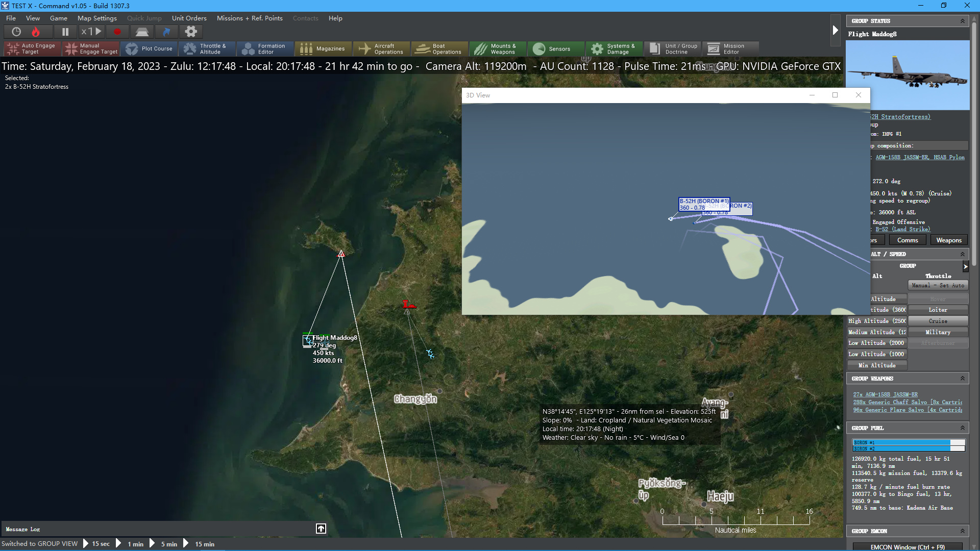Image resolution: width=980 pixels, height=551 pixels.
Task: Open the Unit Orders menu
Action: click(189, 18)
